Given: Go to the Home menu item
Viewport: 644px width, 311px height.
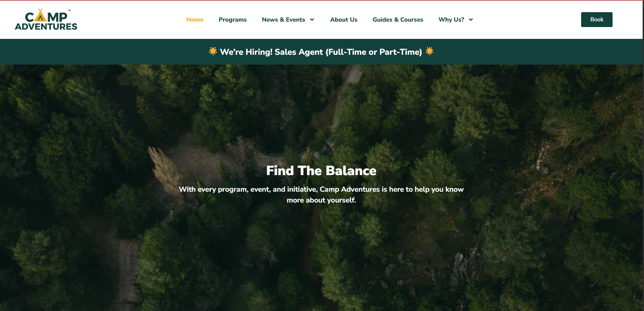Looking at the screenshot, I should (195, 20).
